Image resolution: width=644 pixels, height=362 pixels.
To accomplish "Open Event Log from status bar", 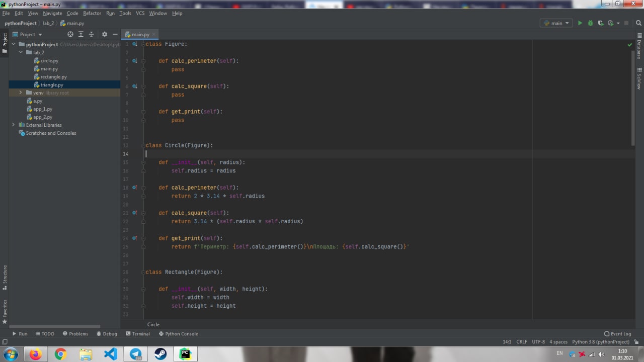I will pos(617,334).
